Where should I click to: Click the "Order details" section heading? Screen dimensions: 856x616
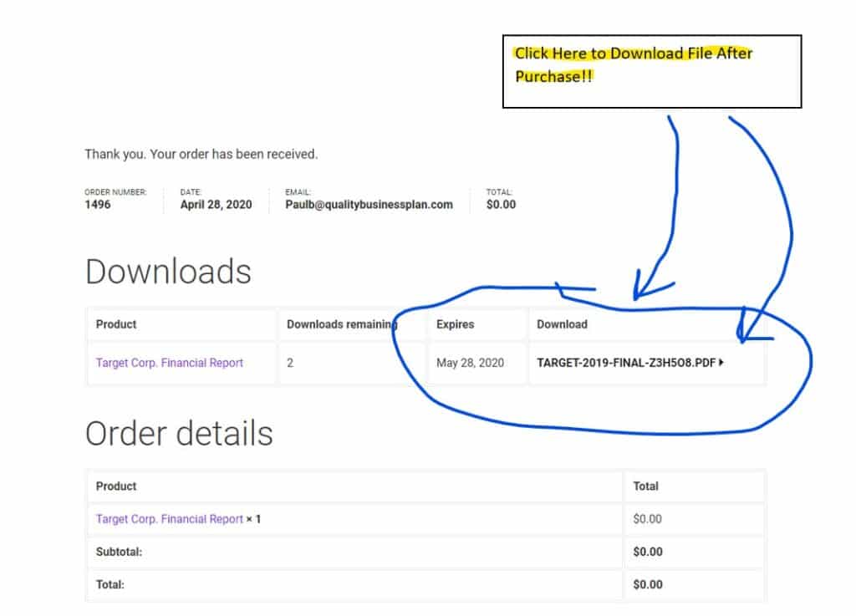tap(179, 433)
